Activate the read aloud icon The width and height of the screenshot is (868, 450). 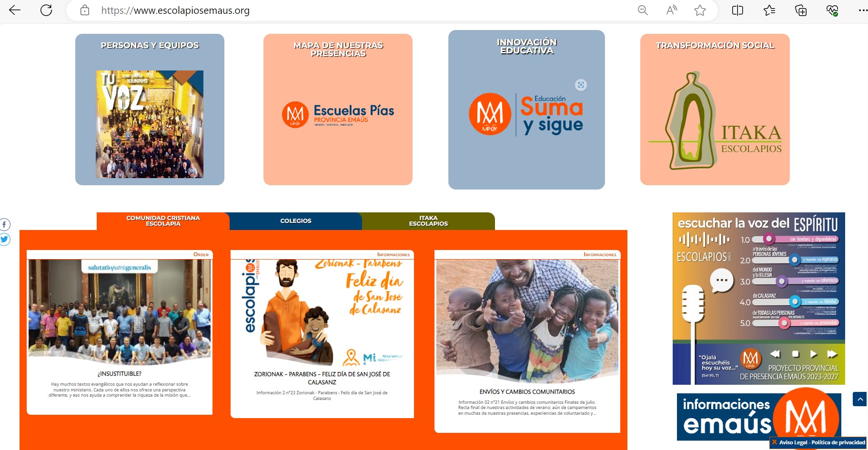(x=672, y=10)
